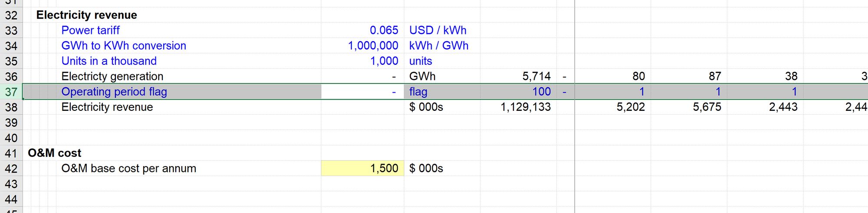Viewport: 868px width, 213px height.
Task: Select row header 39
Action: click(x=11, y=123)
